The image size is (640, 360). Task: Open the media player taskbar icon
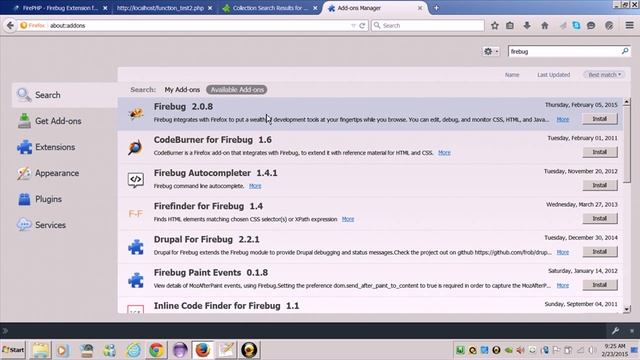(63, 350)
